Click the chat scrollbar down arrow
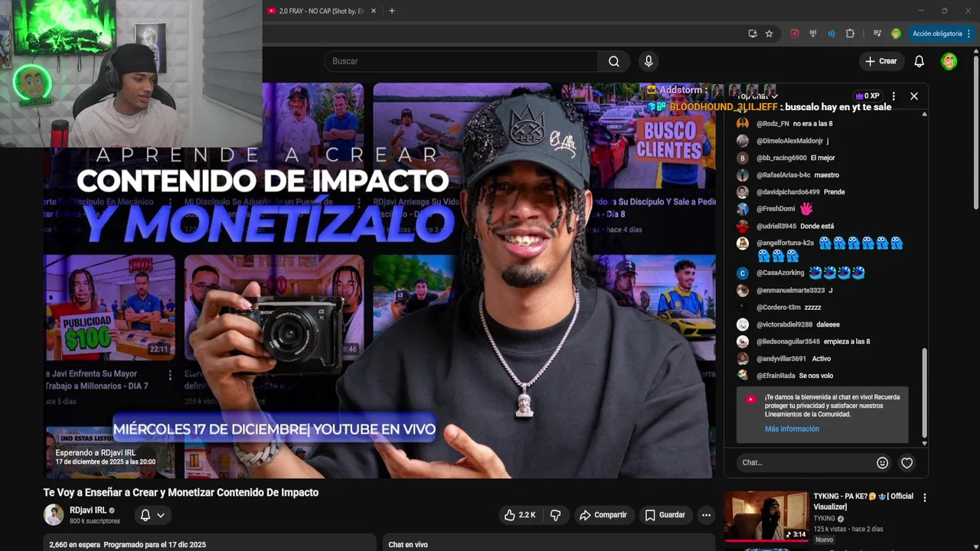Viewport: 980px width, 551px height. click(924, 443)
